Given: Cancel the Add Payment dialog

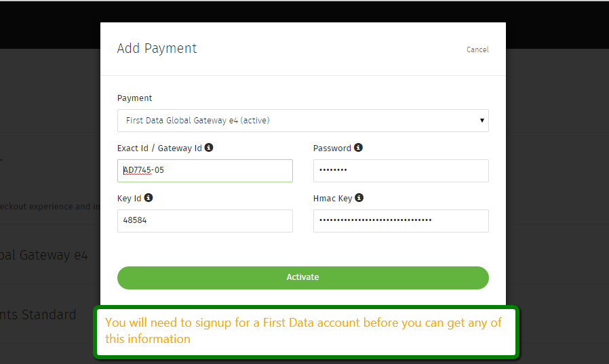Looking at the screenshot, I should [x=477, y=49].
